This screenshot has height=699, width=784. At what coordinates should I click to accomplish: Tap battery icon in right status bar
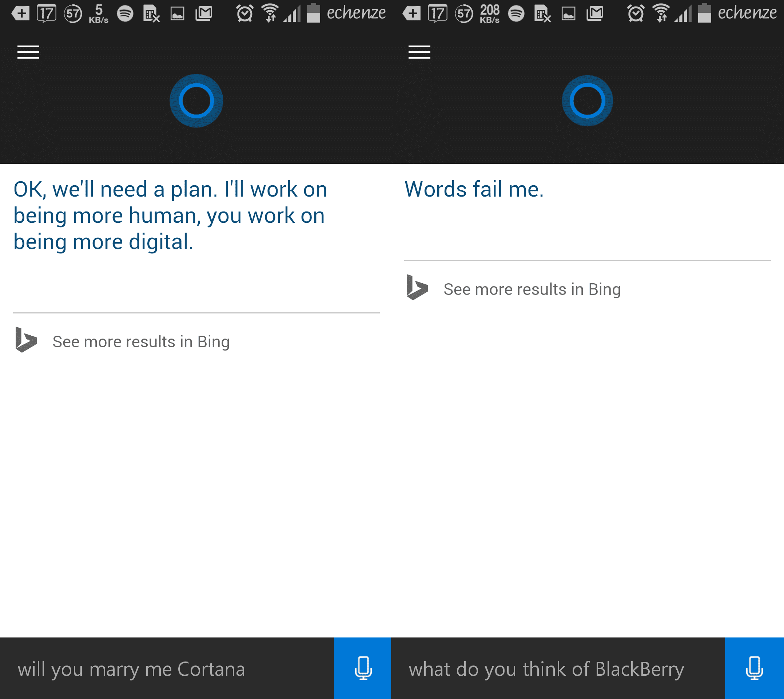click(705, 13)
